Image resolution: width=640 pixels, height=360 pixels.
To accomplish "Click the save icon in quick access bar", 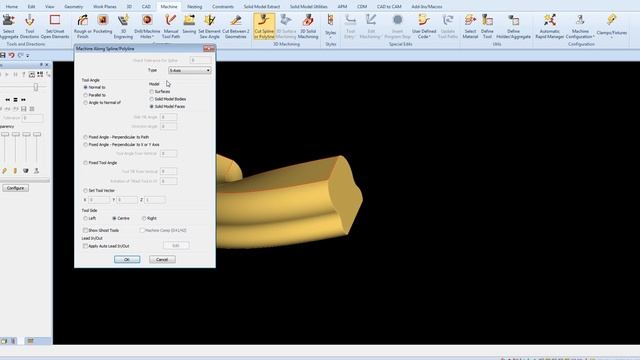I will (3, 55).
